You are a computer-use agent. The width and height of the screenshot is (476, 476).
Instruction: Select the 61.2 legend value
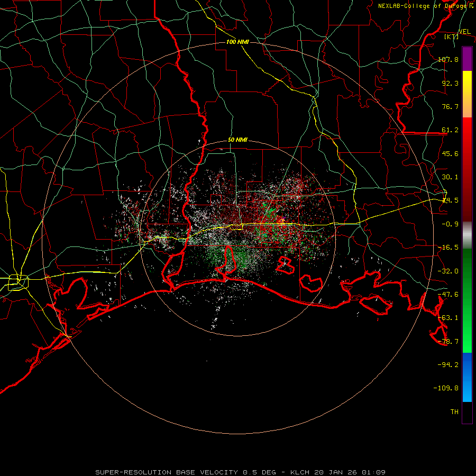coord(450,130)
